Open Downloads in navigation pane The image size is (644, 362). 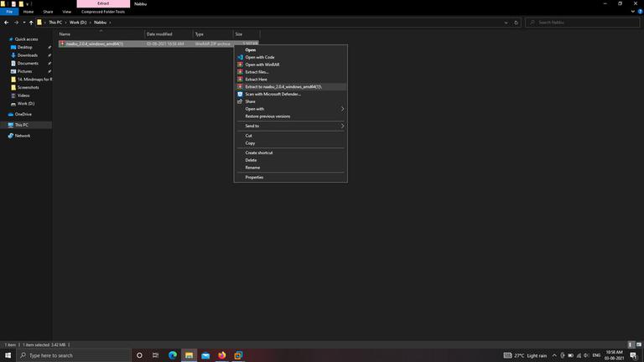27,55
